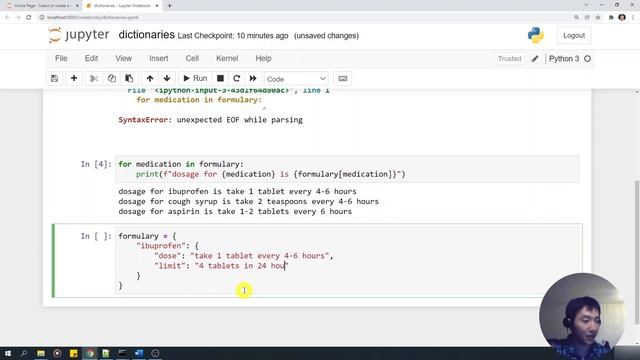Move selected cell down arrow
Screen dimensions: 640x360
[167, 78]
